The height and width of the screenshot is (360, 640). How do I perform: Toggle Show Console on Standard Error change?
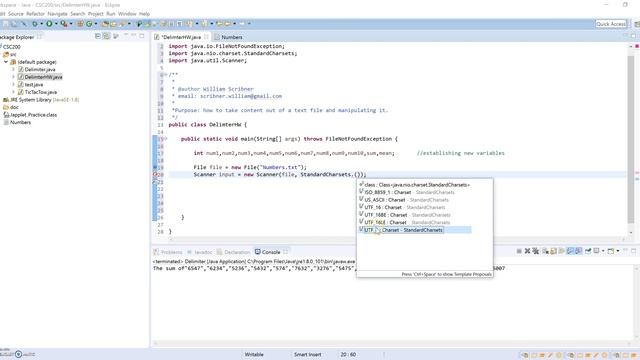tap(579, 251)
